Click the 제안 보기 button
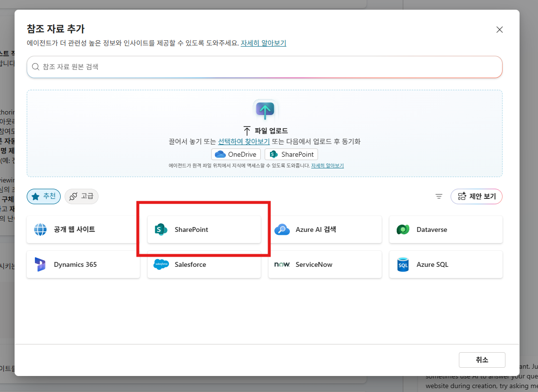Image resolution: width=538 pixels, height=392 pixels. pyautogui.click(x=476, y=196)
